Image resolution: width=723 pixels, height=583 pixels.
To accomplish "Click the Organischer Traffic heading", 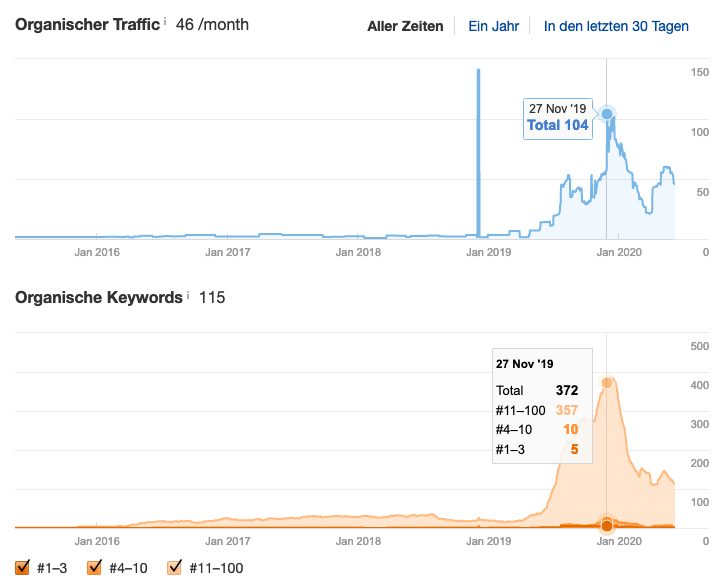I will coord(86,24).
